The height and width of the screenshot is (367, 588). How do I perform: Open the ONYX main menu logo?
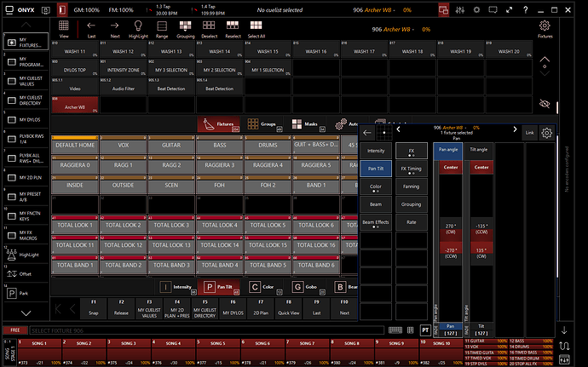(20, 10)
